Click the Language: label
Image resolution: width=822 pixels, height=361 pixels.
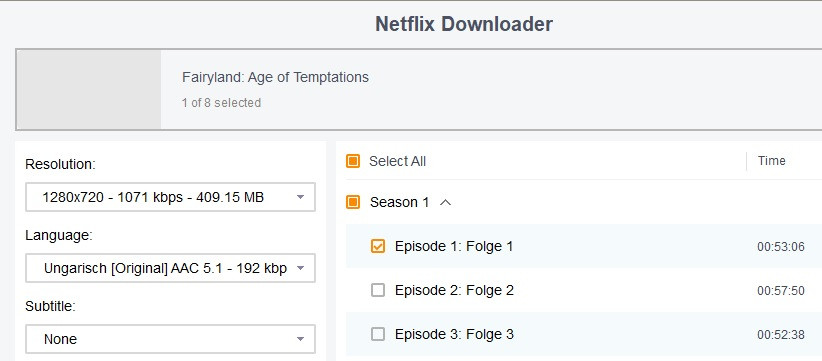(59, 236)
